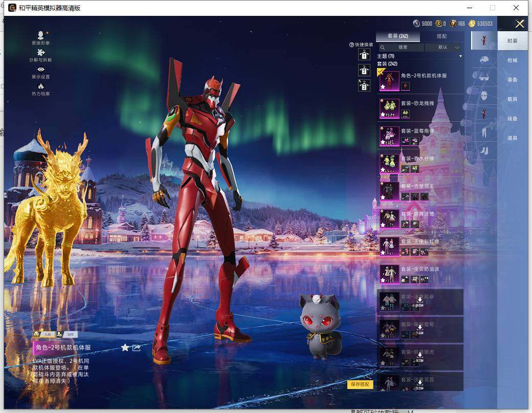
Task: Click the 搜索 search field
Action: coord(403,47)
